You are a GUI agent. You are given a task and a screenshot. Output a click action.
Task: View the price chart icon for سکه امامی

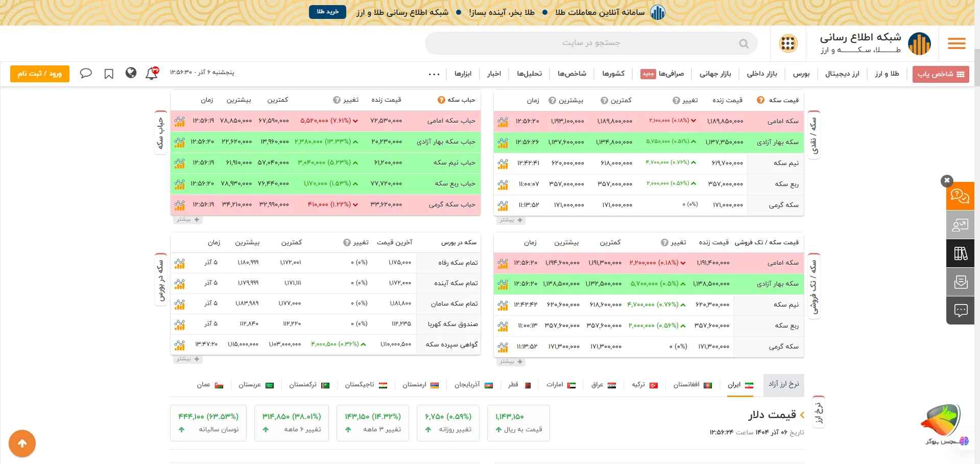coord(502,122)
